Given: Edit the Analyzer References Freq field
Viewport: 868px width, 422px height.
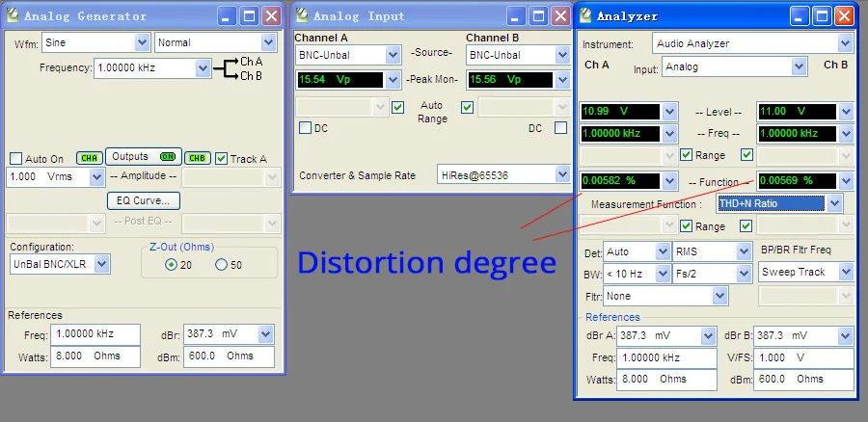Looking at the screenshot, I should 666,357.
